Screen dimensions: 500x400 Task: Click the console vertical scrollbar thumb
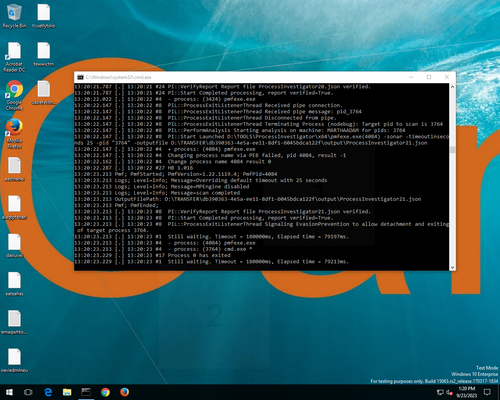pyautogui.click(x=452, y=150)
